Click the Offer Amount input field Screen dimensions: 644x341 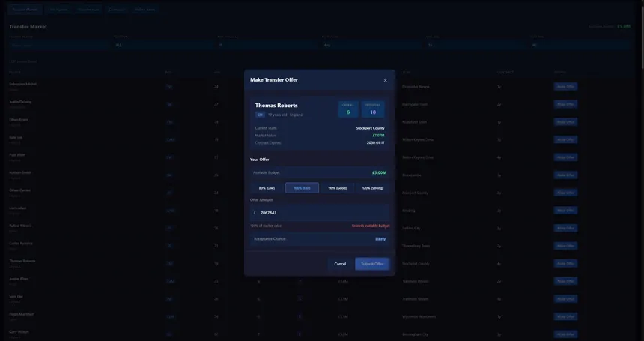click(x=320, y=213)
